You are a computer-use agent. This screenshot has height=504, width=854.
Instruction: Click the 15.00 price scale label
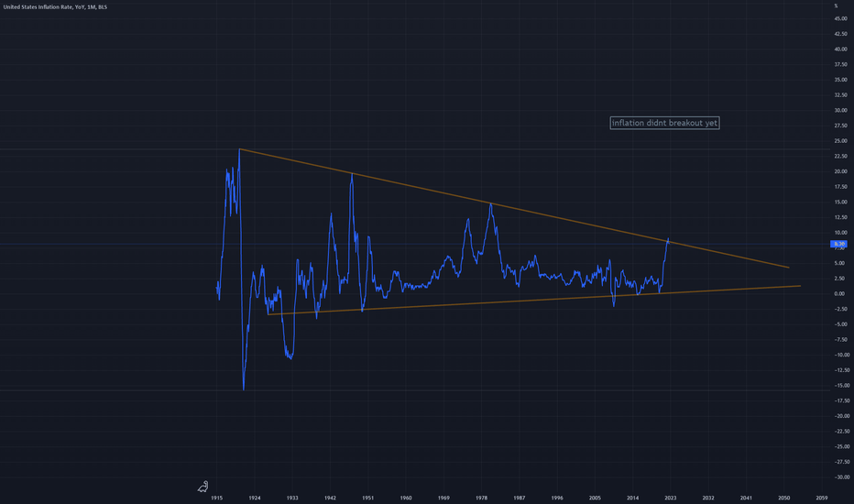coord(840,202)
